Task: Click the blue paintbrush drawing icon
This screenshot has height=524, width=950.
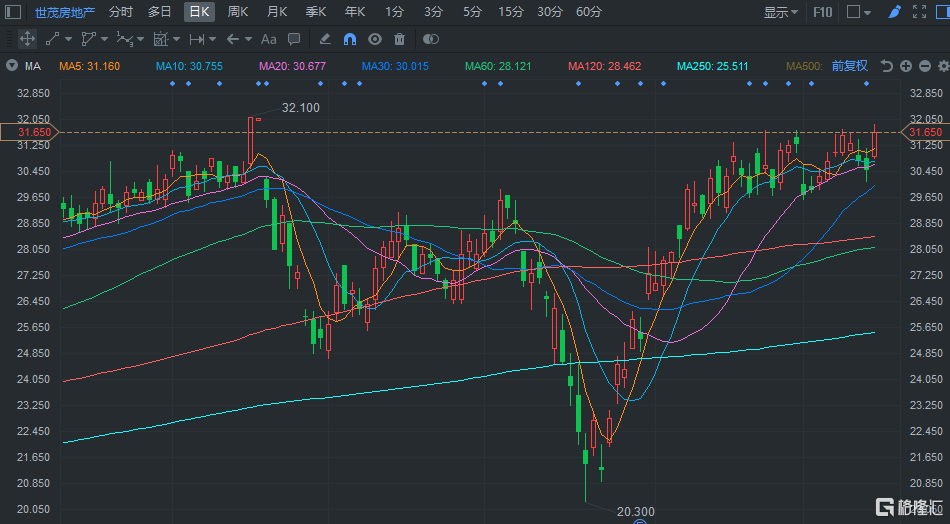Action: click(895, 12)
